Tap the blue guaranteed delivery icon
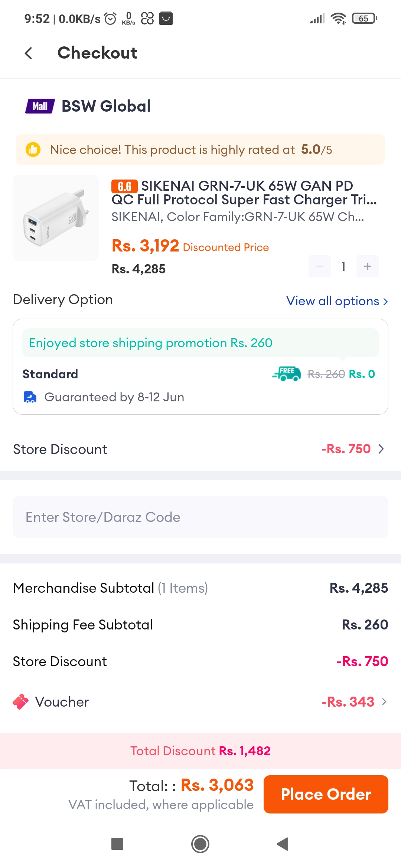 point(30,397)
